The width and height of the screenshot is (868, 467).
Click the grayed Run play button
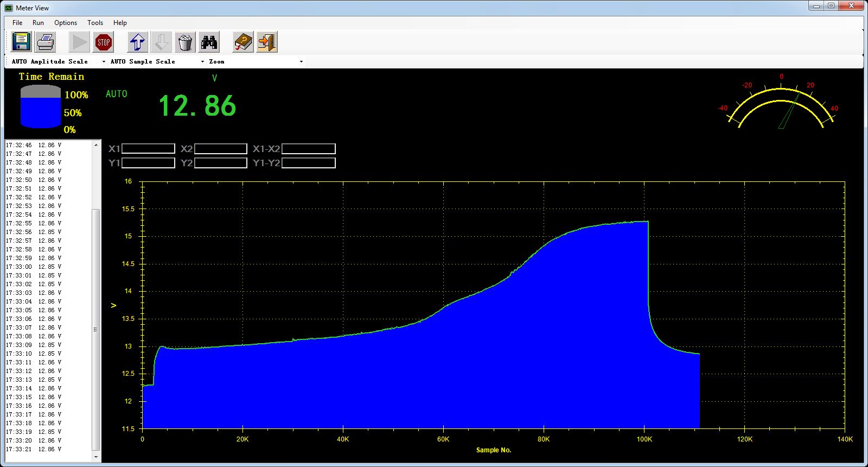coord(79,42)
